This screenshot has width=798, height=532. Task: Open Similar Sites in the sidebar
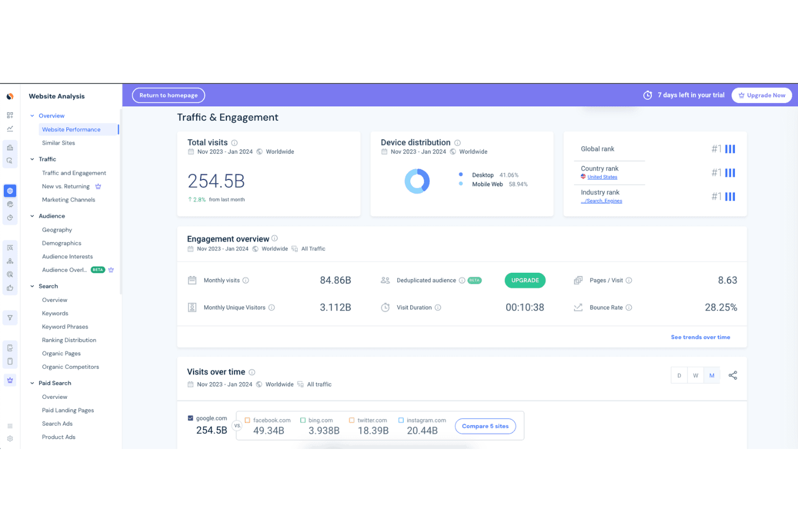(x=59, y=143)
